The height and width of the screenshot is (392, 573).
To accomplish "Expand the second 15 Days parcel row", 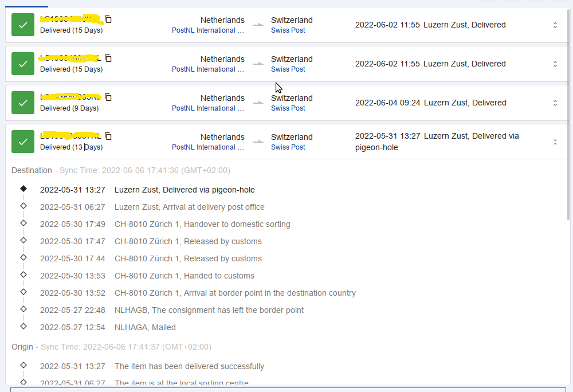I will 555,64.
